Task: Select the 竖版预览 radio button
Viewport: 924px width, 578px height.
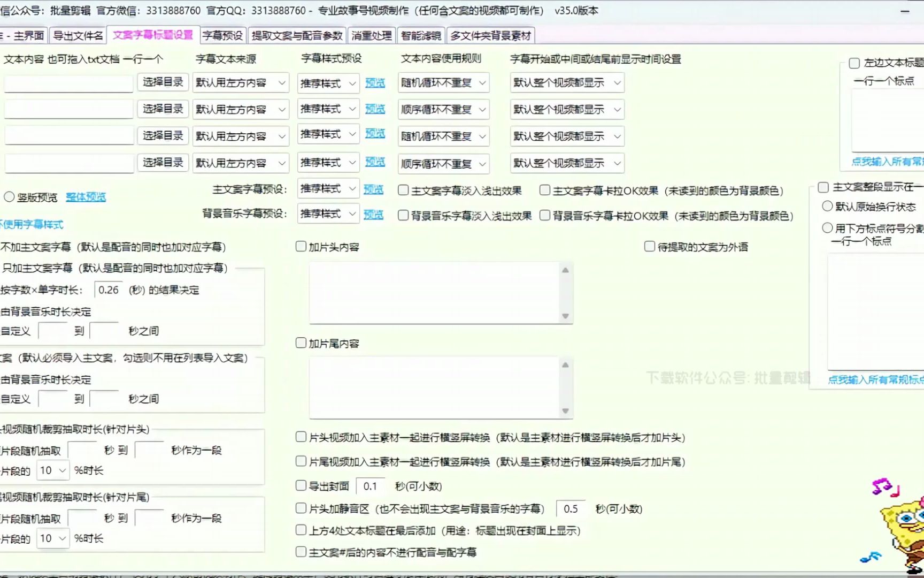Action: click(9, 197)
